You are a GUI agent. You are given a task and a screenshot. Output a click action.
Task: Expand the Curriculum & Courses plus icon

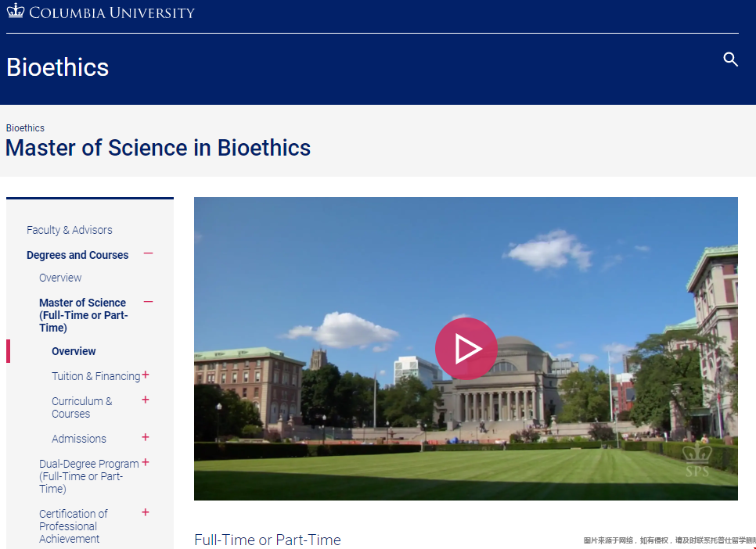coord(146,400)
